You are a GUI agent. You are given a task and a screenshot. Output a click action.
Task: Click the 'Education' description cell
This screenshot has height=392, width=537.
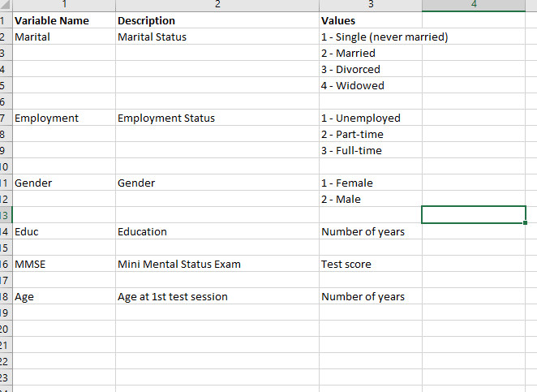point(217,231)
